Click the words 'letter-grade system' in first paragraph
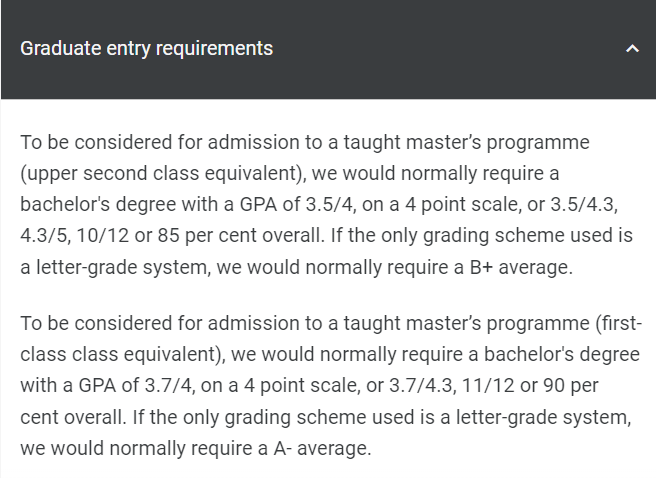 [x=122, y=267]
